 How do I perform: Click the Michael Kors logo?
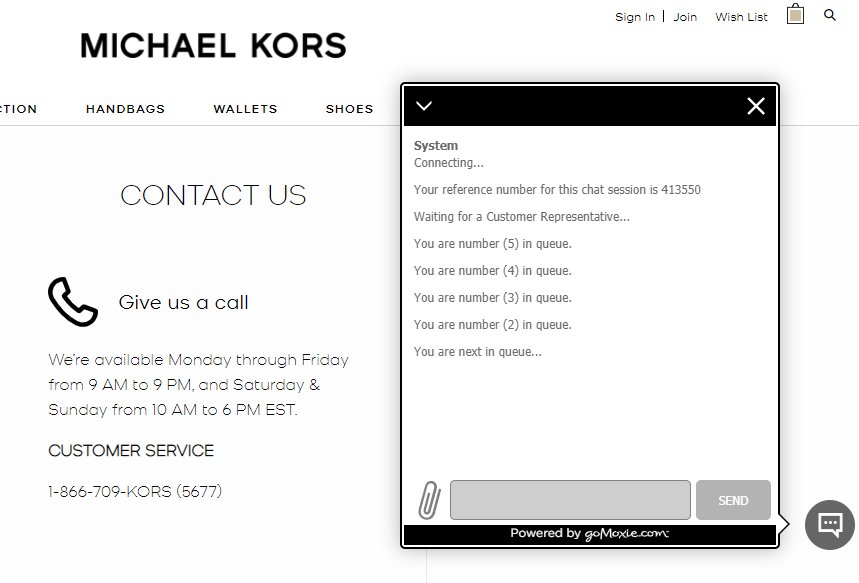coord(213,45)
